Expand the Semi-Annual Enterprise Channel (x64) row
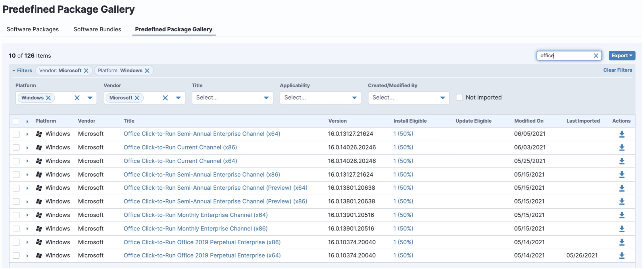Viewport: 644px width, 269px height. click(x=27, y=134)
